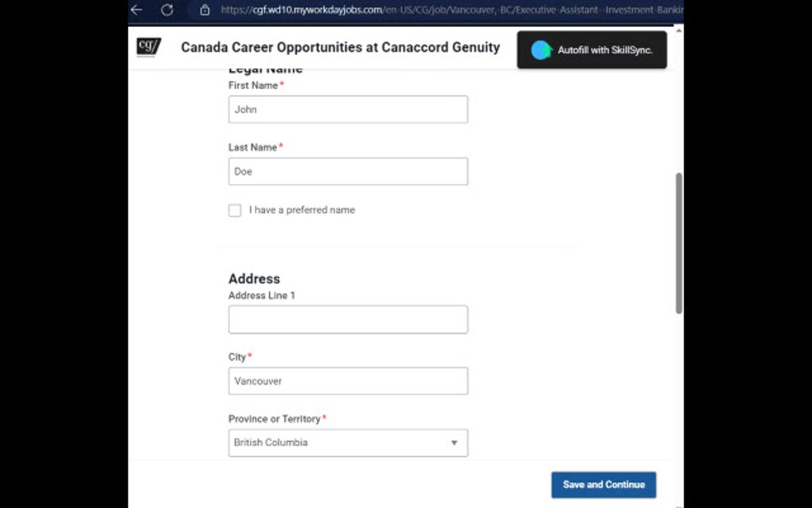Click the Canaccord Genuity CG logo
The width and height of the screenshot is (812, 508).
(149, 47)
